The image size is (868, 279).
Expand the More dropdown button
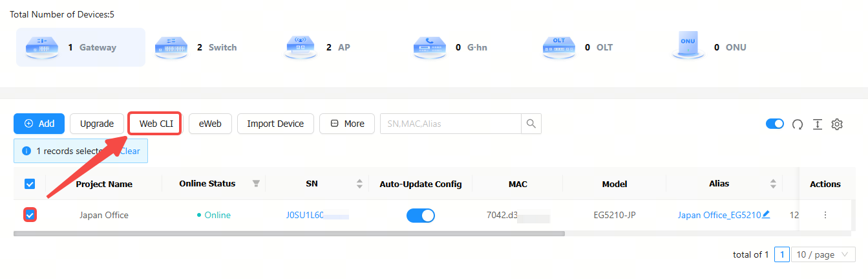tap(347, 124)
